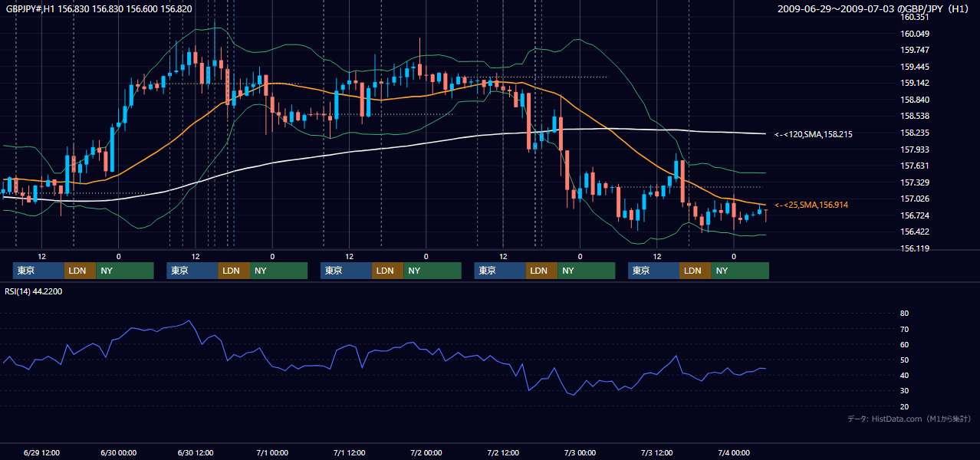Image resolution: width=980 pixels, height=460 pixels.
Task: Click the 157.026 price axis label
Action: (915, 199)
